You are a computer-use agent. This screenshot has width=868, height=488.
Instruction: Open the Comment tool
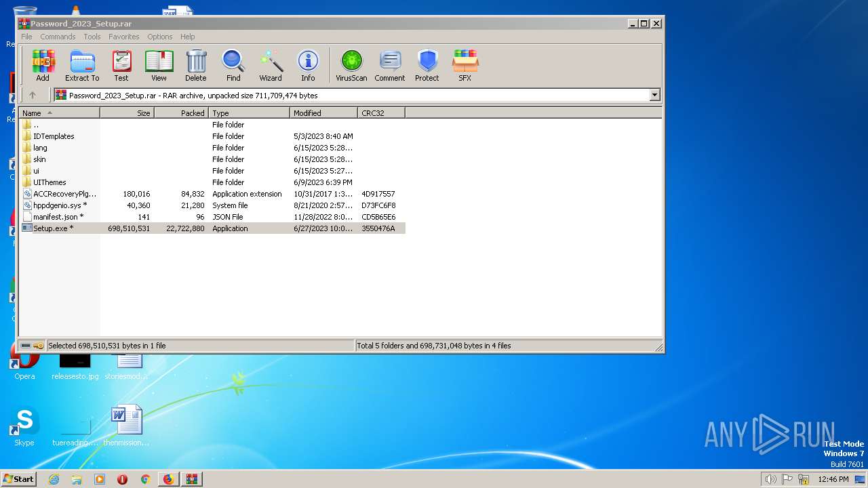coord(390,66)
